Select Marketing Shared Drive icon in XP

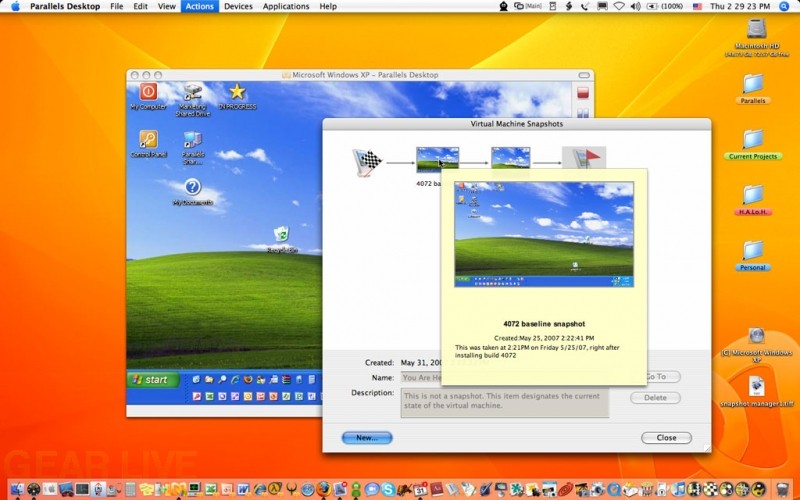[x=193, y=100]
